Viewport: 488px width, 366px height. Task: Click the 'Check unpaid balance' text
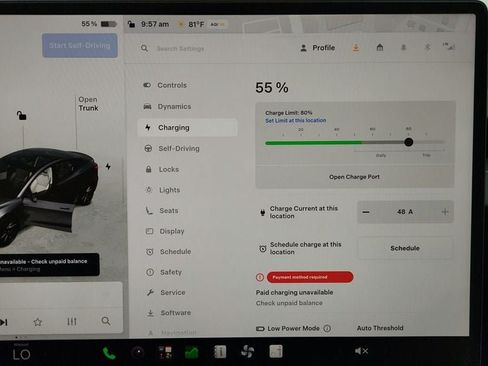click(x=289, y=303)
